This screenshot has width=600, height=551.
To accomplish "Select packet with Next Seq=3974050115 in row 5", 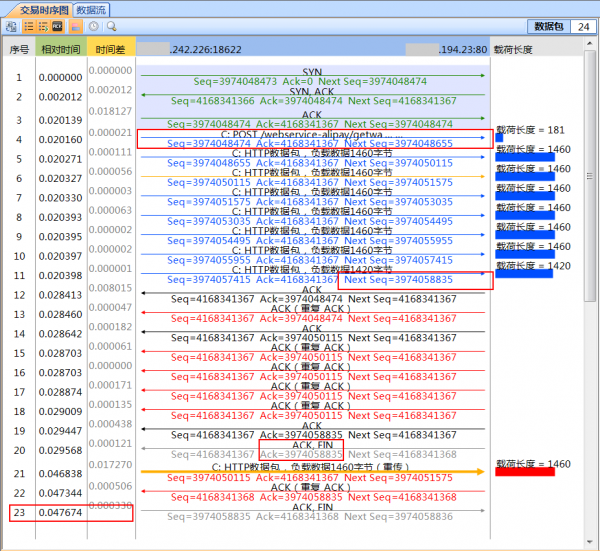I will [x=313, y=158].
